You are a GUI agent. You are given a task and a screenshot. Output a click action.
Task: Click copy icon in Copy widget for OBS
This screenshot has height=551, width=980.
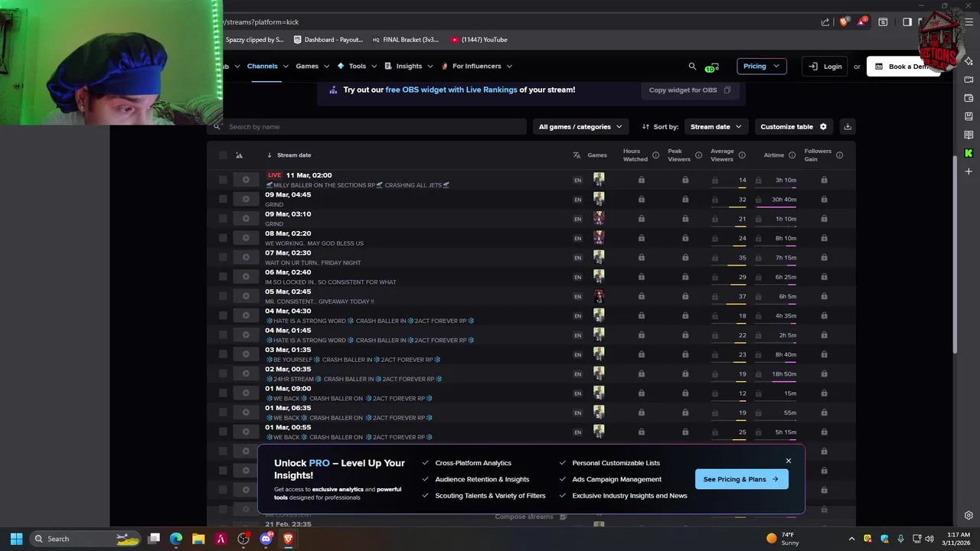coord(727,90)
